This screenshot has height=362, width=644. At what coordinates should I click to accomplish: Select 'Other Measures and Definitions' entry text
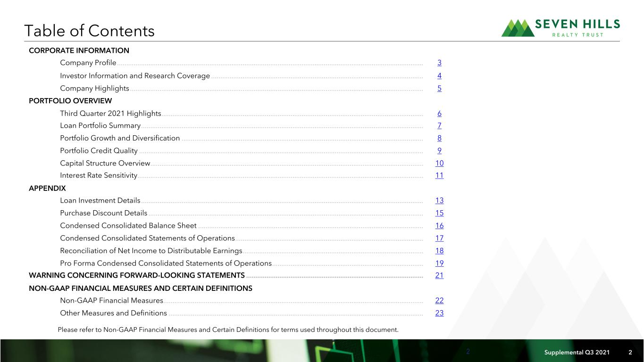tap(113, 313)
